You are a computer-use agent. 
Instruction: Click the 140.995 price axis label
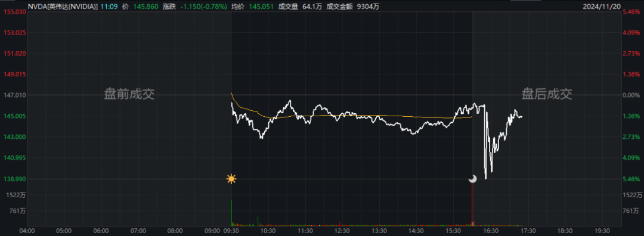[x=16, y=158]
